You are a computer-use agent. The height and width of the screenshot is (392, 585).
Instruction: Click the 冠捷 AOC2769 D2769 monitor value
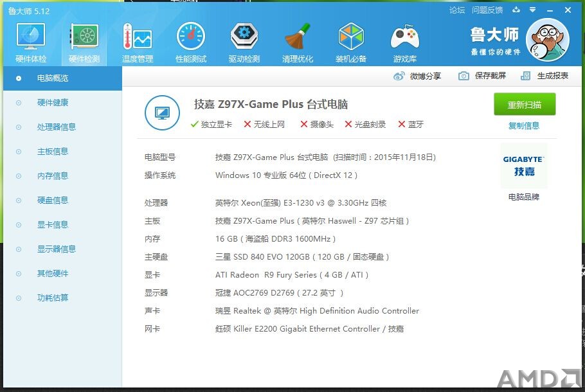[279, 293]
